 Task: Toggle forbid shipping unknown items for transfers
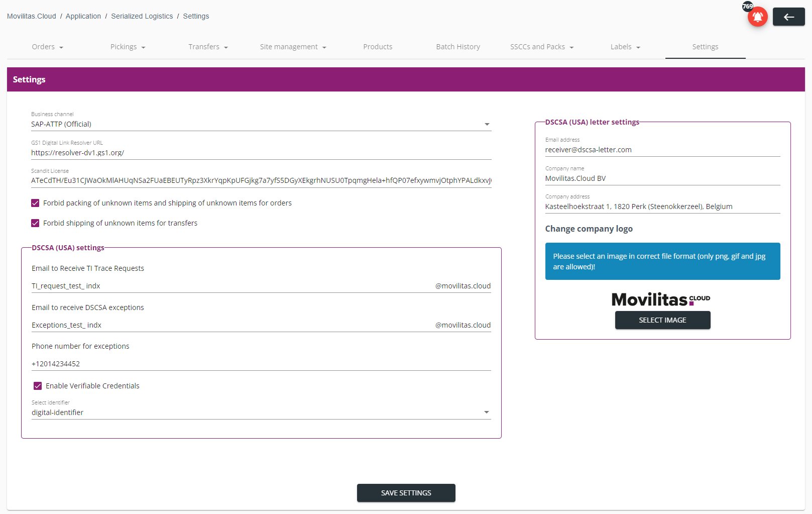(x=35, y=223)
